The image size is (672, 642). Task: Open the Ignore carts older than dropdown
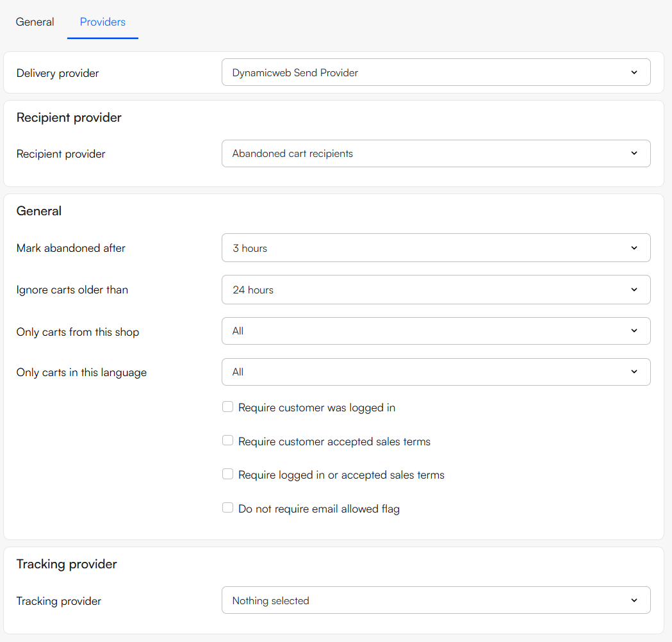(x=436, y=290)
